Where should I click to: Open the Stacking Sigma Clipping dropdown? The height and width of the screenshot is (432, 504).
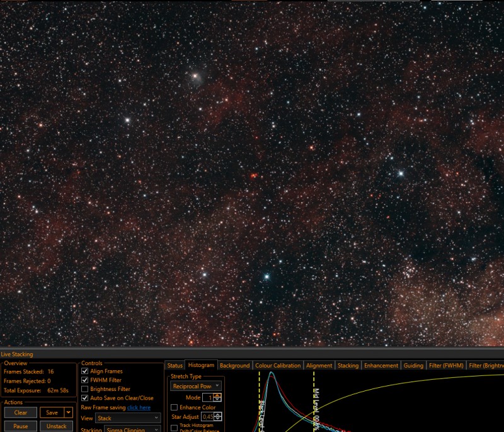[x=132, y=429]
